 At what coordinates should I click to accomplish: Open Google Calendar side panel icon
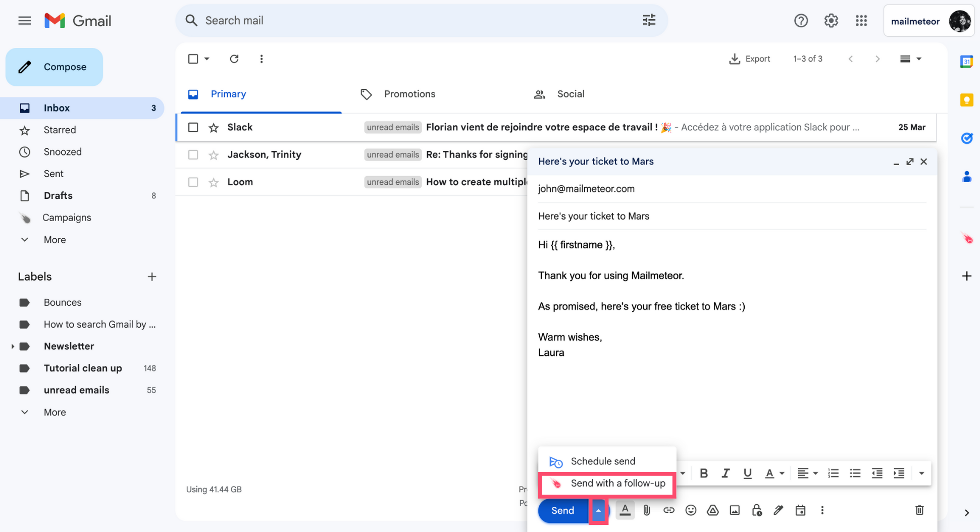tap(966, 62)
